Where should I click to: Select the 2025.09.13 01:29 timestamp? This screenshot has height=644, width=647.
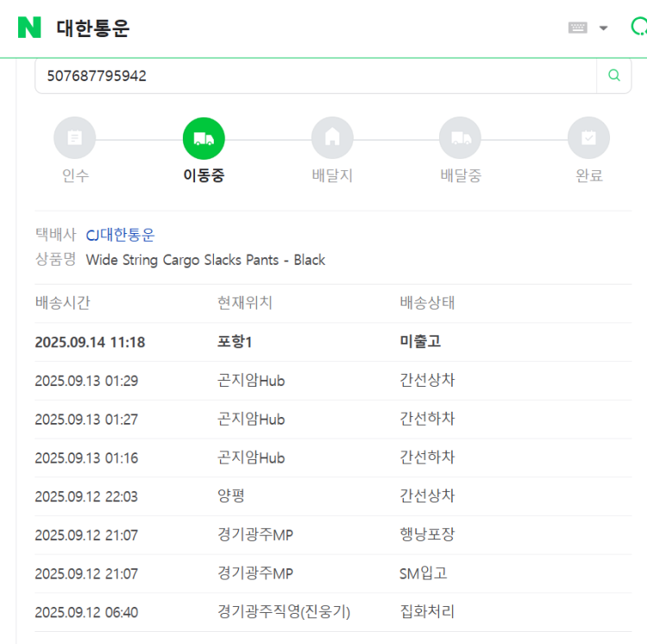[x=86, y=381]
